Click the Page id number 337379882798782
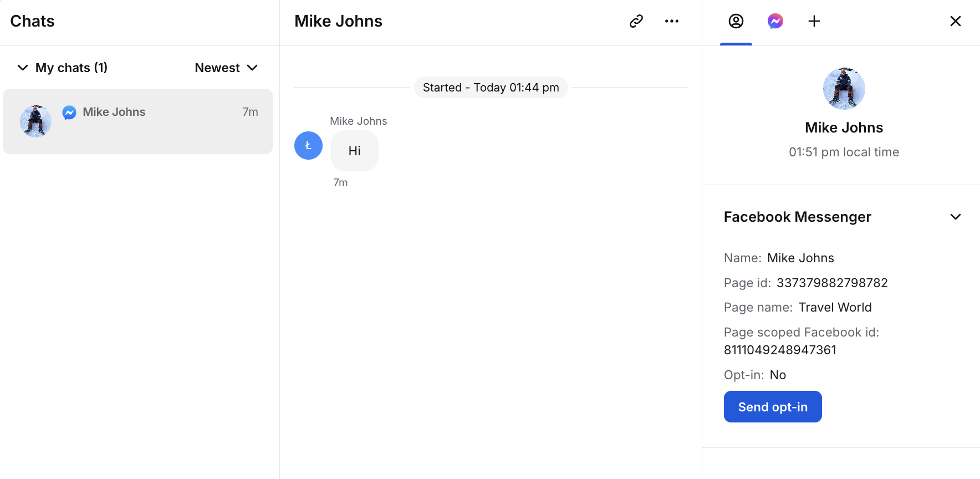This screenshot has width=980, height=479. (831, 283)
